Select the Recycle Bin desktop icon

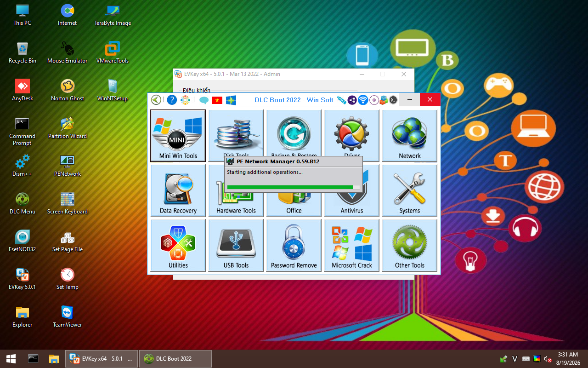point(22,52)
